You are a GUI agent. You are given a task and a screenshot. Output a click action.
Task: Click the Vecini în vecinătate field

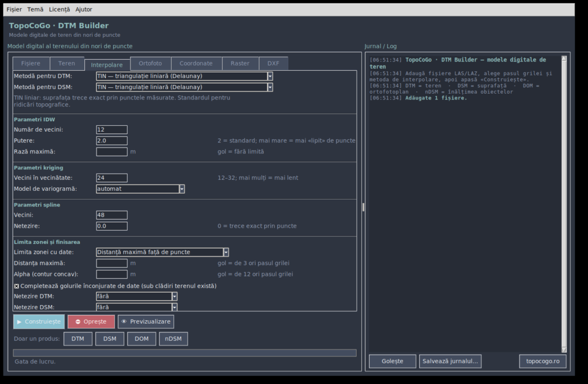112,178
